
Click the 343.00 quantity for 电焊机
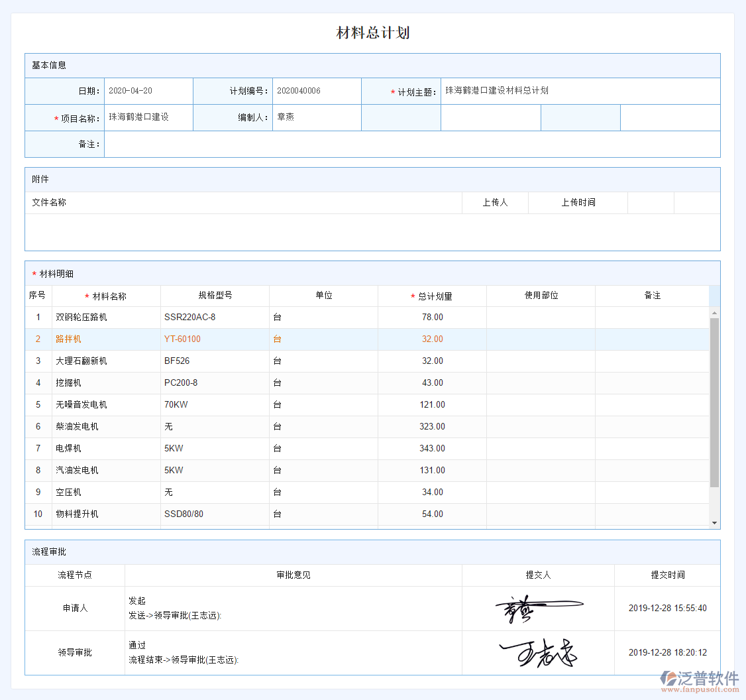pos(432,448)
